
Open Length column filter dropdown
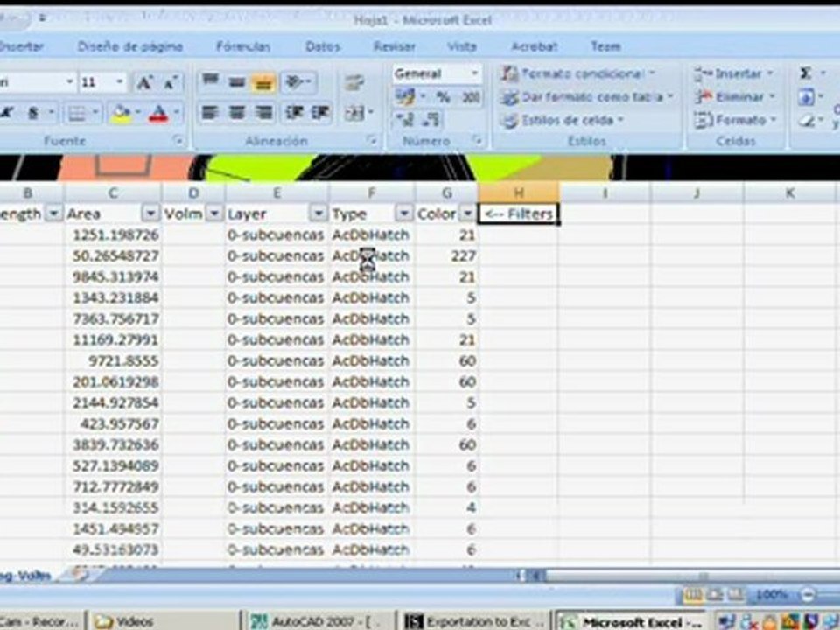coord(53,213)
